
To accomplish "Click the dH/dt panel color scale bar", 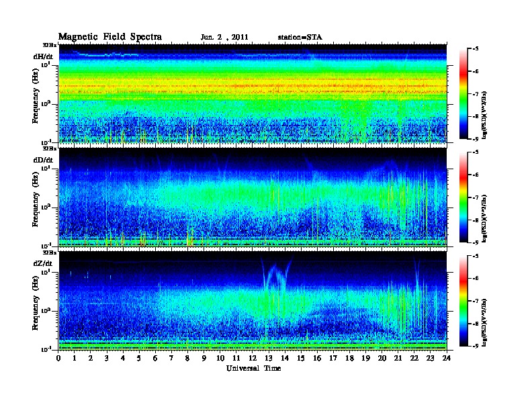I will pos(463,94).
